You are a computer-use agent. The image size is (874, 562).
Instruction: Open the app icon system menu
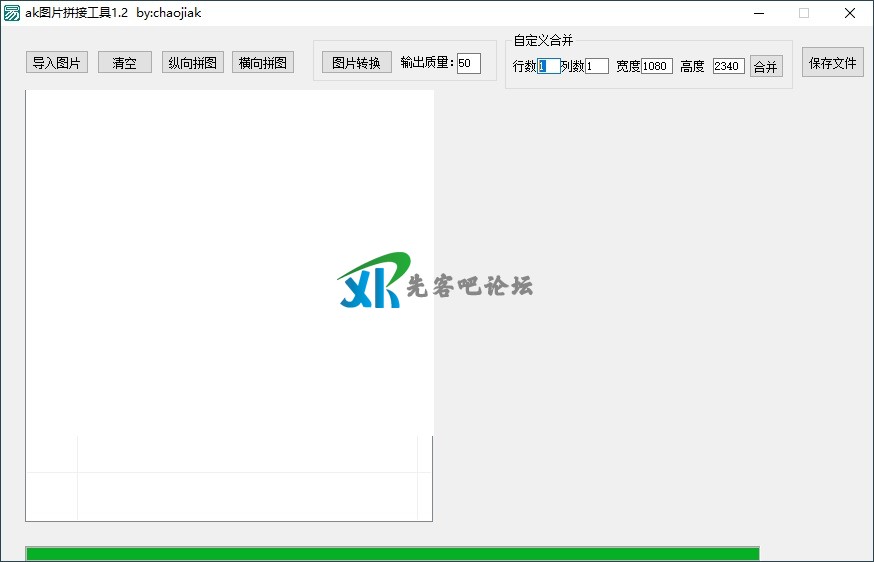(x=12, y=13)
